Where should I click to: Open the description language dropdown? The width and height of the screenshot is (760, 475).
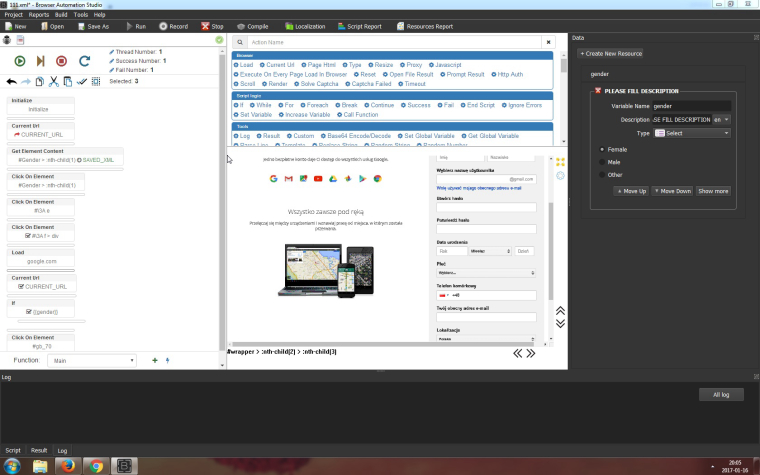(x=721, y=119)
